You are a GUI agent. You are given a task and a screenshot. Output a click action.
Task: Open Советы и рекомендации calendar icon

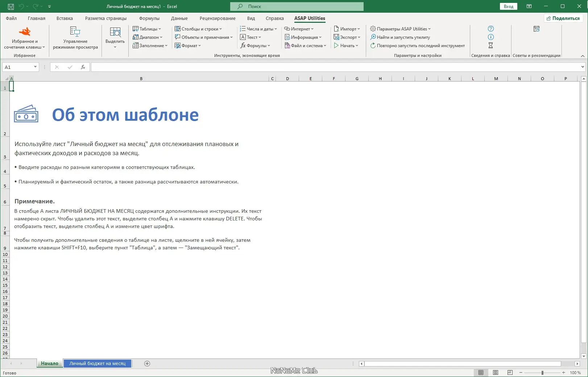[x=536, y=29]
